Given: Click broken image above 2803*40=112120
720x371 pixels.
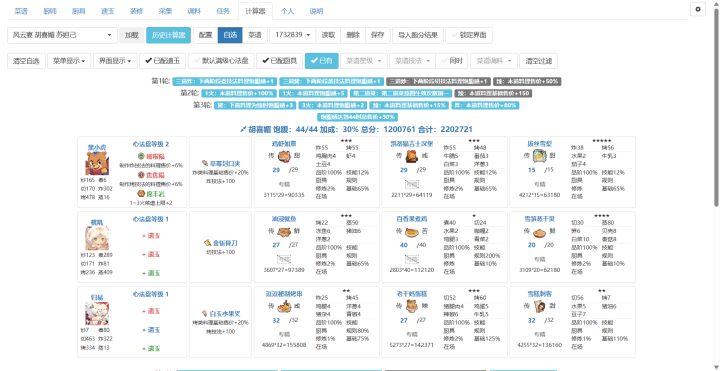Looking at the screenshot, I should [411, 259].
